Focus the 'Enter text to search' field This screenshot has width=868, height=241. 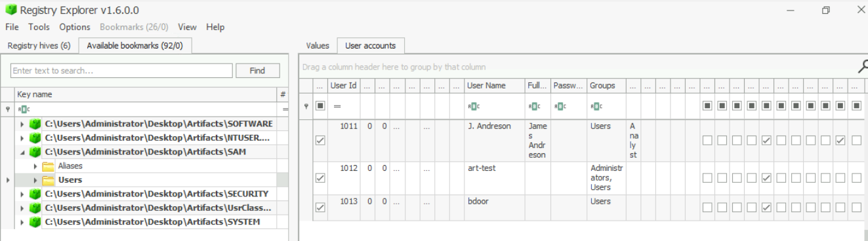tap(122, 70)
